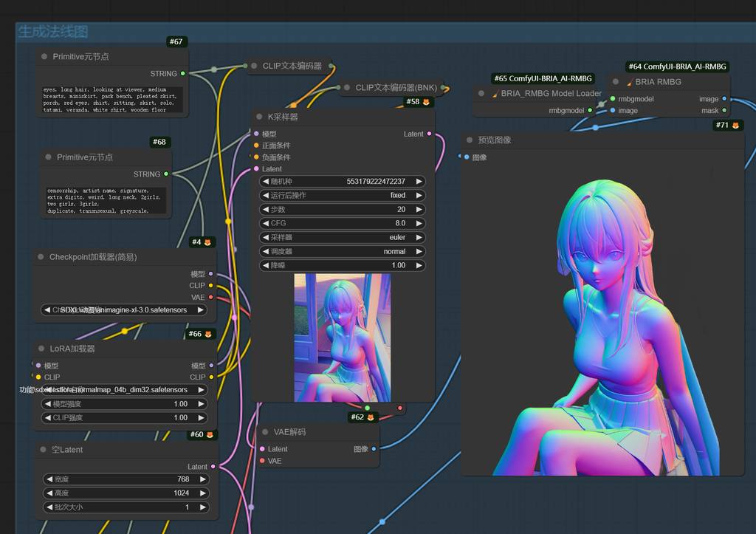Click the fox badge icon beside #4
The height and width of the screenshot is (534, 756).
pos(208,242)
